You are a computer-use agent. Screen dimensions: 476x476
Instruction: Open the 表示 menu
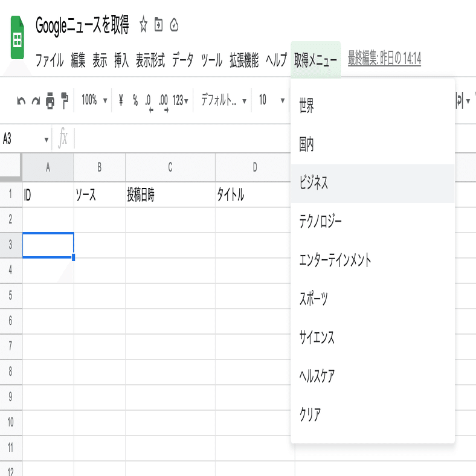pyautogui.click(x=100, y=60)
